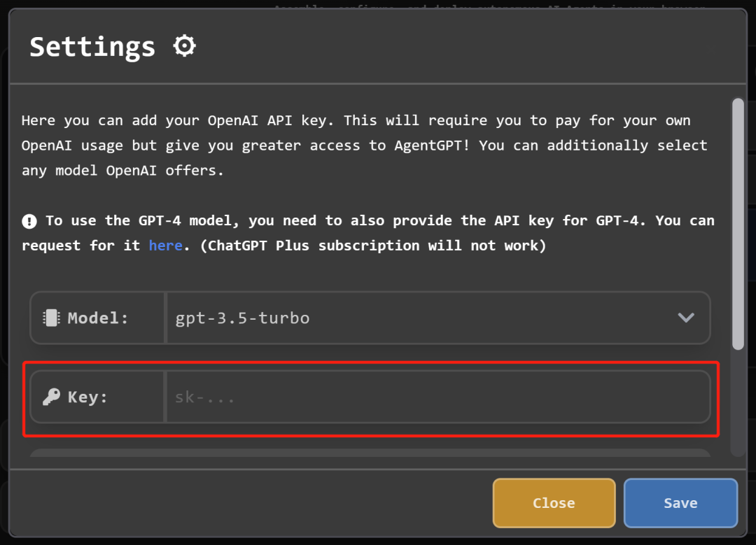Open the 'here' GPT-4 request link
This screenshot has height=545, width=756.
165,246
